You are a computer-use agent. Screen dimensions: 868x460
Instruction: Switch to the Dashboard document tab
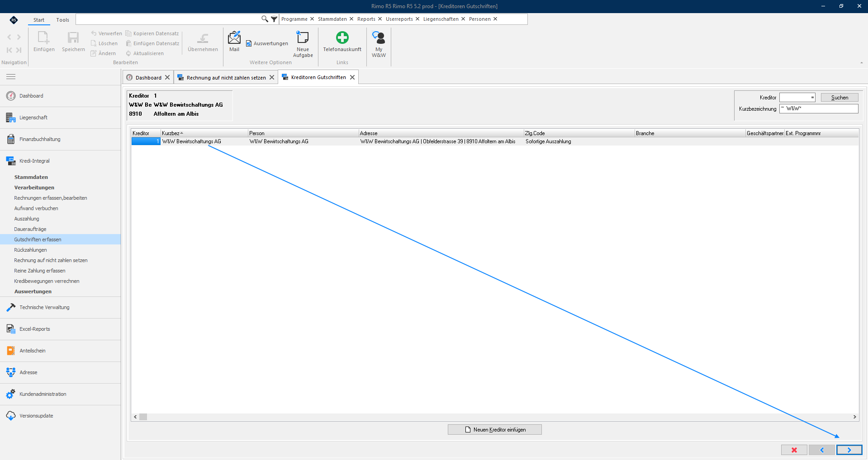coord(148,78)
